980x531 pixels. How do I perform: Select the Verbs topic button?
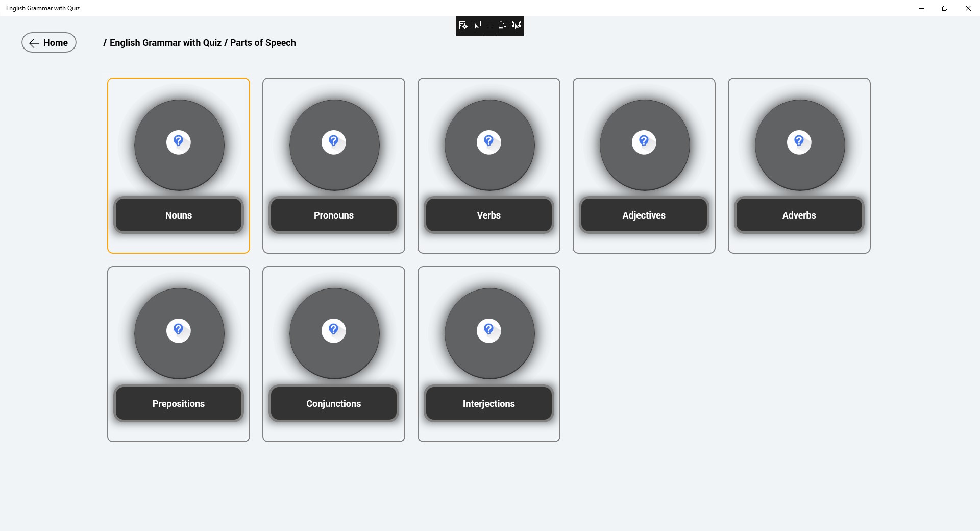coord(489,215)
